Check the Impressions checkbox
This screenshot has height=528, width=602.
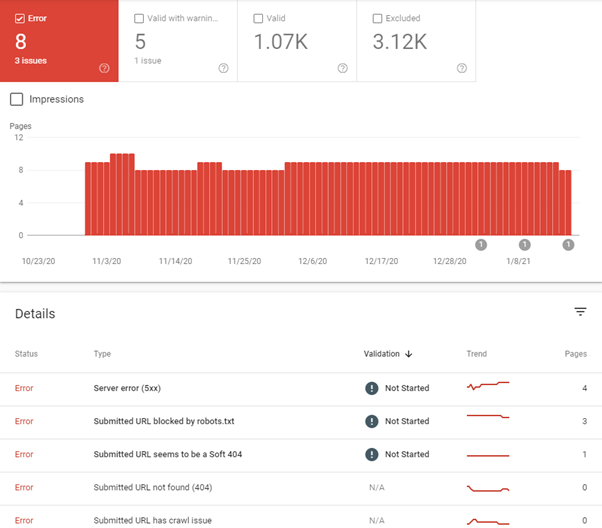tap(16, 99)
